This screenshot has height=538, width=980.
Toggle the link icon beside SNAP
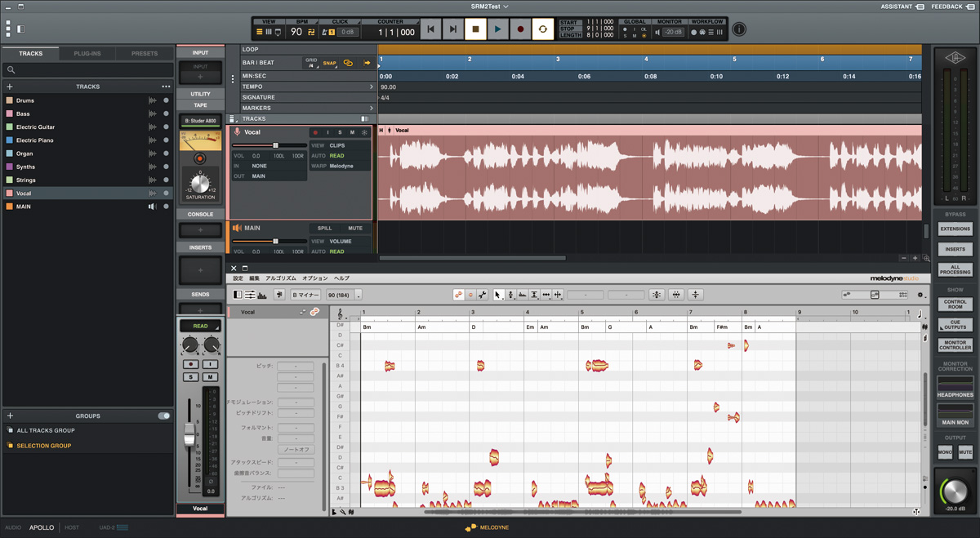[348, 63]
